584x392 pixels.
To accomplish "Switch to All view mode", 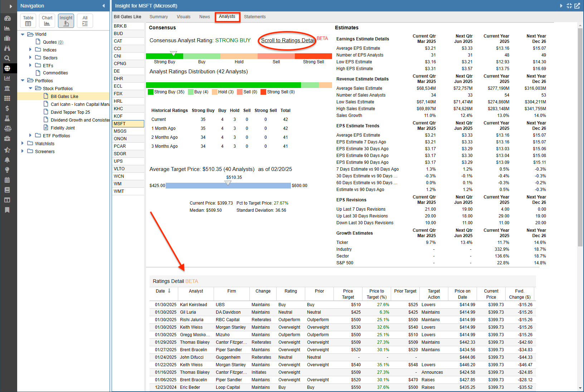I will [x=85, y=21].
